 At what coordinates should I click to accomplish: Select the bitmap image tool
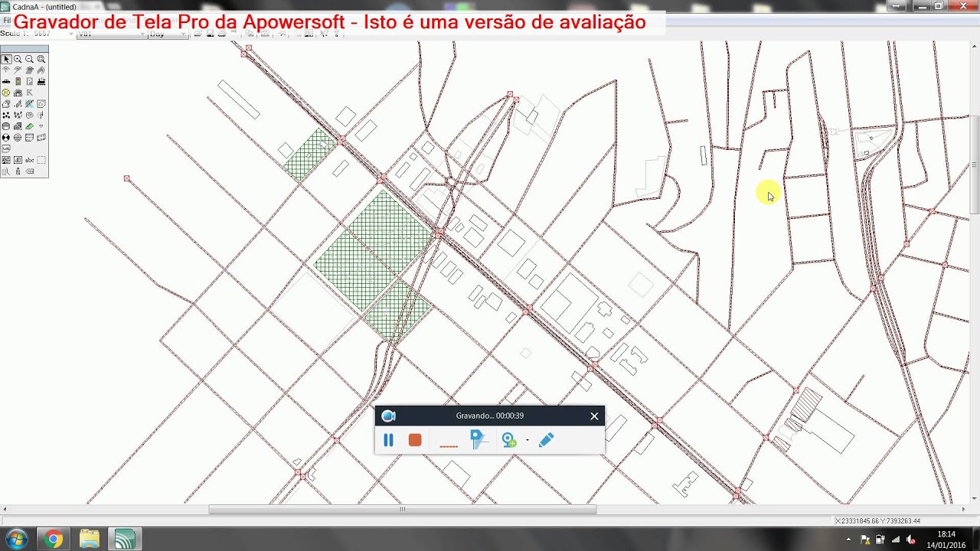(x=6, y=160)
